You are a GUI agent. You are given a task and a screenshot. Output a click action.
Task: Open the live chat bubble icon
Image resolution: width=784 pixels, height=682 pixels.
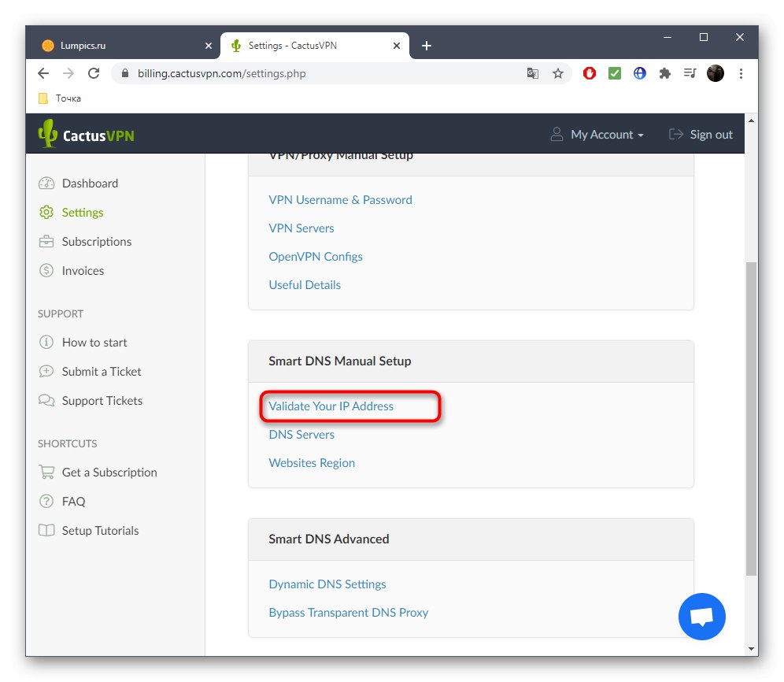(701, 616)
